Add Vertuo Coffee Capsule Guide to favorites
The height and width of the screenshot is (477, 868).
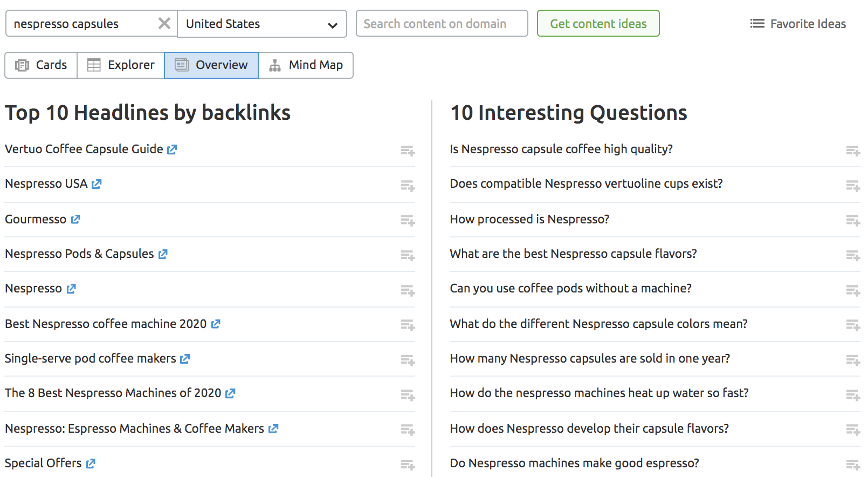(x=408, y=151)
